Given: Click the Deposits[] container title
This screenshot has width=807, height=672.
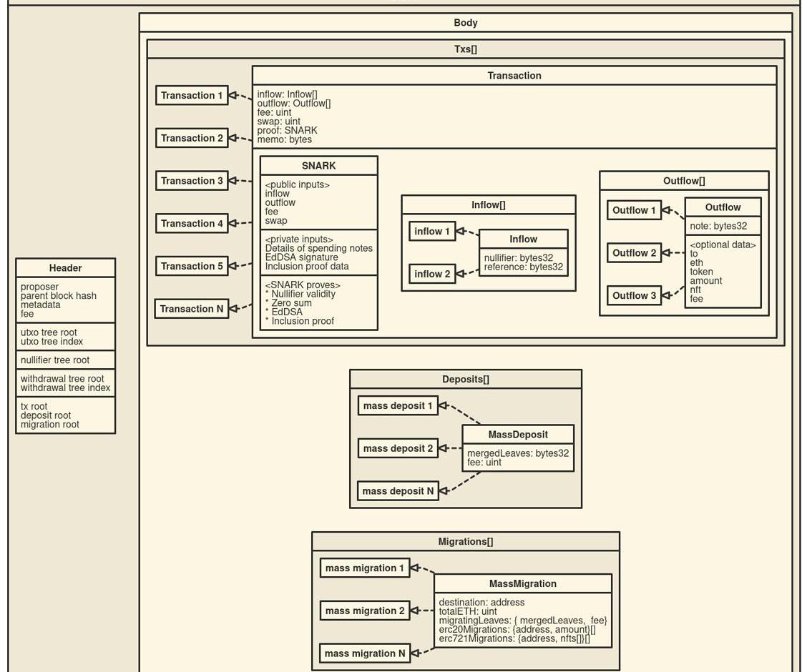Looking at the screenshot, I should (x=465, y=379).
